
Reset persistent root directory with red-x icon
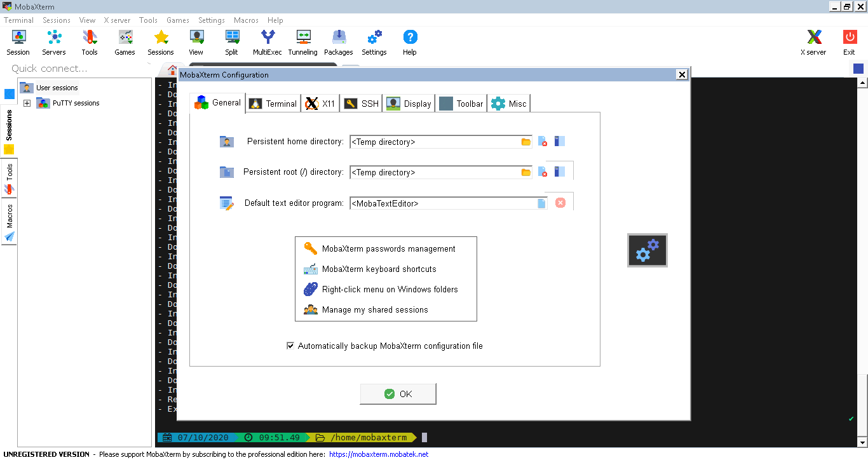pyautogui.click(x=543, y=172)
